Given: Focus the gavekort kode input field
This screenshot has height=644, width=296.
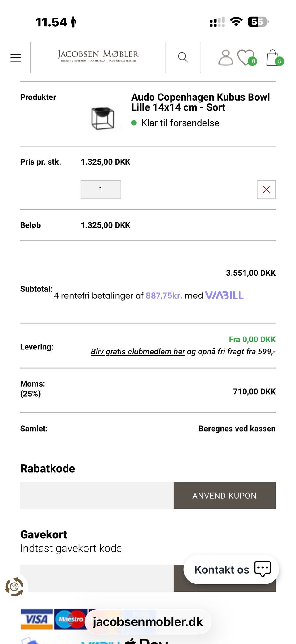Looking at the screenshot, I should (97, 578).
